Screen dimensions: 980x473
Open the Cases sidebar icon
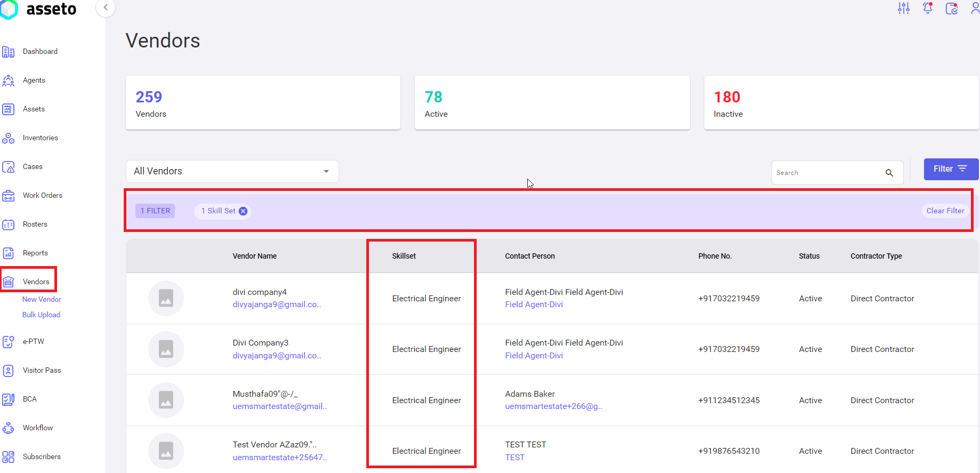coord(9,167)
